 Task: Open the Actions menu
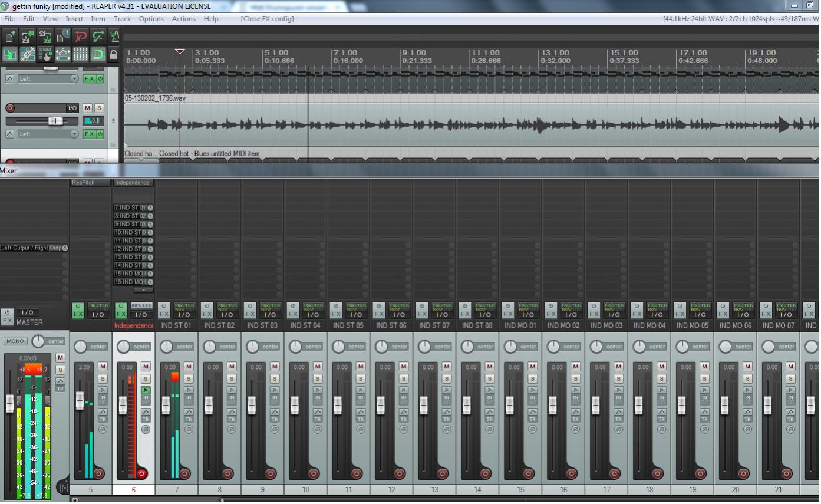pos(183,19)
